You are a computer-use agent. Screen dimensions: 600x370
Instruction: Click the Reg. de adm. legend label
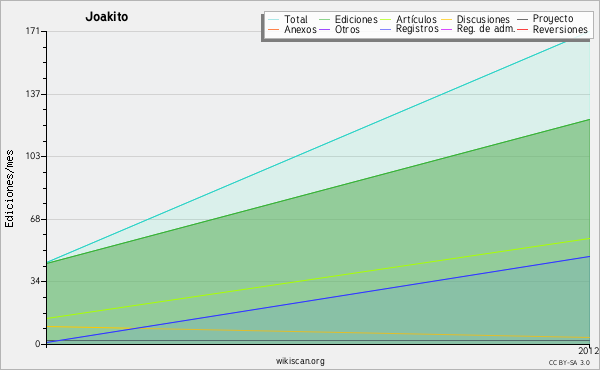click(486, 29)
